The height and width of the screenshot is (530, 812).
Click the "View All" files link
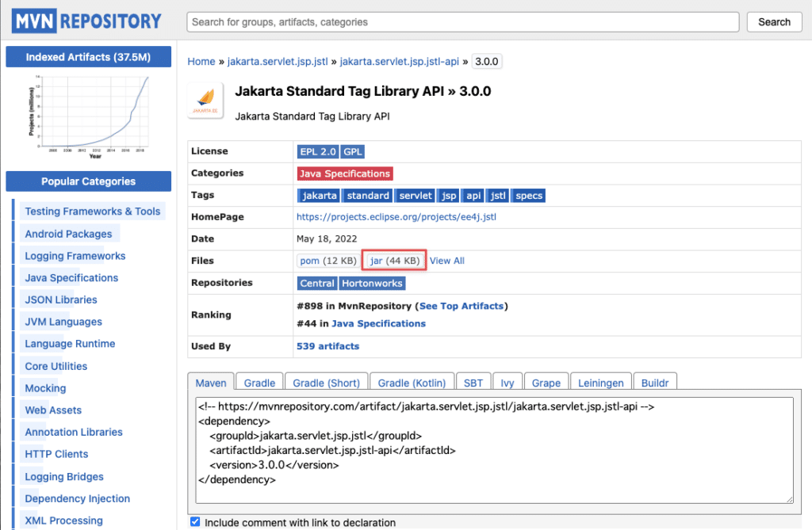(446, 260)
